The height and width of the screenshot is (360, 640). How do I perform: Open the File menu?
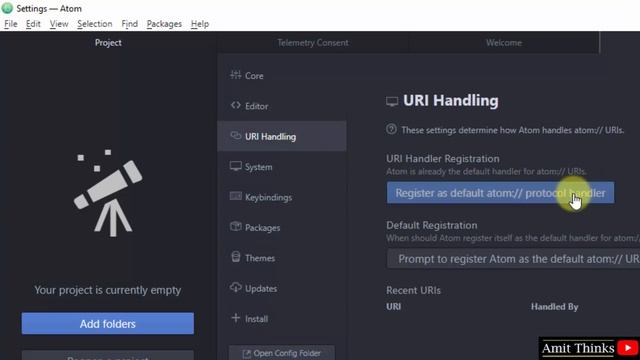(x=11, y=24)
